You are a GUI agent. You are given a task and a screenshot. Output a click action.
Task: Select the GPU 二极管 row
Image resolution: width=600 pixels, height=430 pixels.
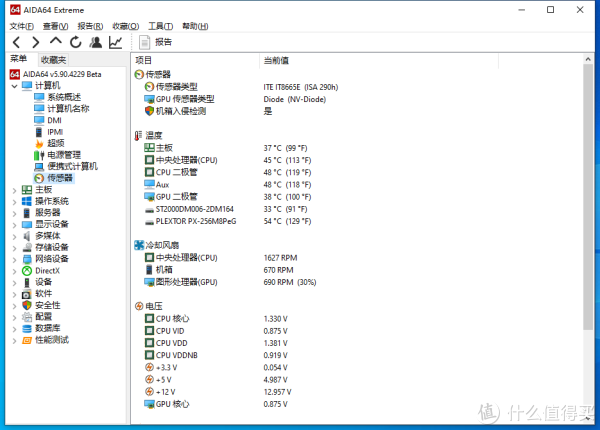point(228,197)
